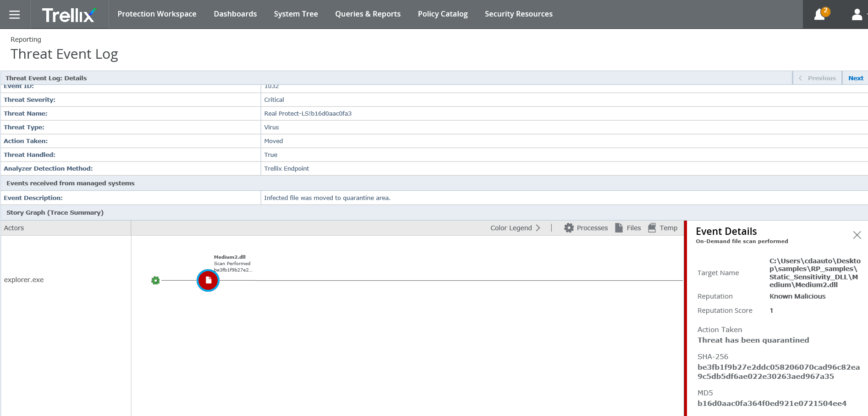Image resolution: width=868 pixels, height=416 pixels.
Task: Click Threat has been quarantined text
Action: [753, 340]
